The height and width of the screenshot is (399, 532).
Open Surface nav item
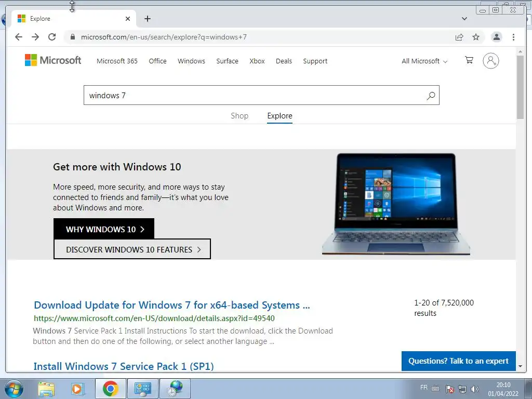tap(228, 61)
